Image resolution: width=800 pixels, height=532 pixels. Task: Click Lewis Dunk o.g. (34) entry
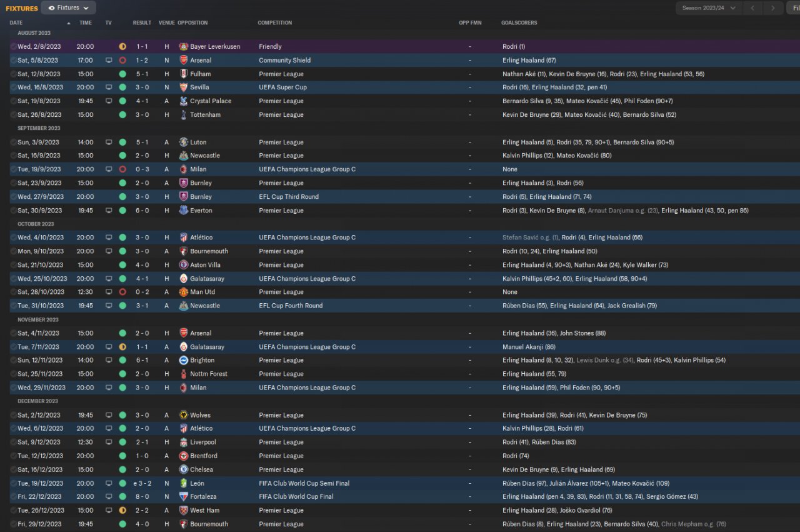coord(605,360)
